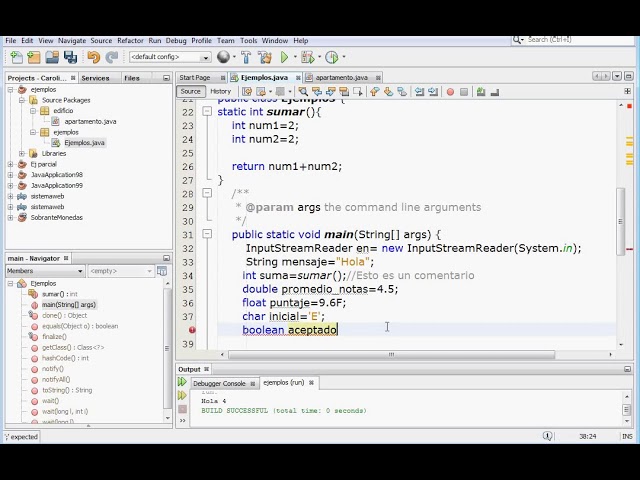Click the Navigator filter icon beside empty combo
This screenshot has width=640, height=480.
point(162,271)
